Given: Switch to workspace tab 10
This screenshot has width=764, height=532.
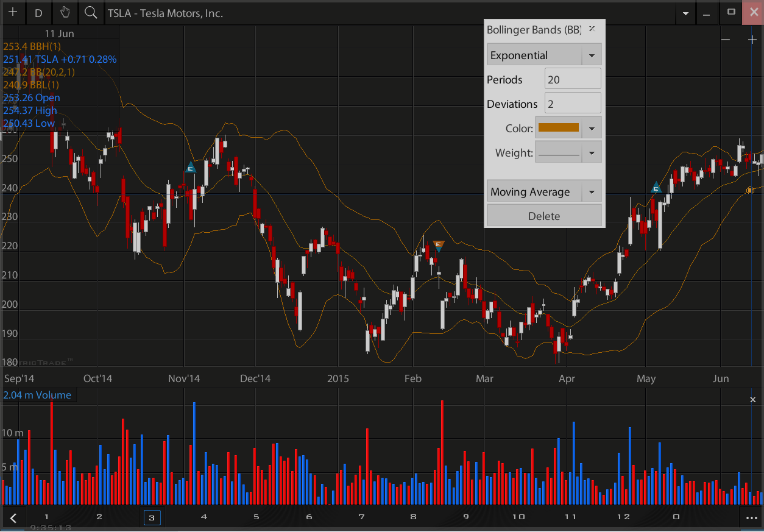Looking at the screenshot, I should pos(518,517).
